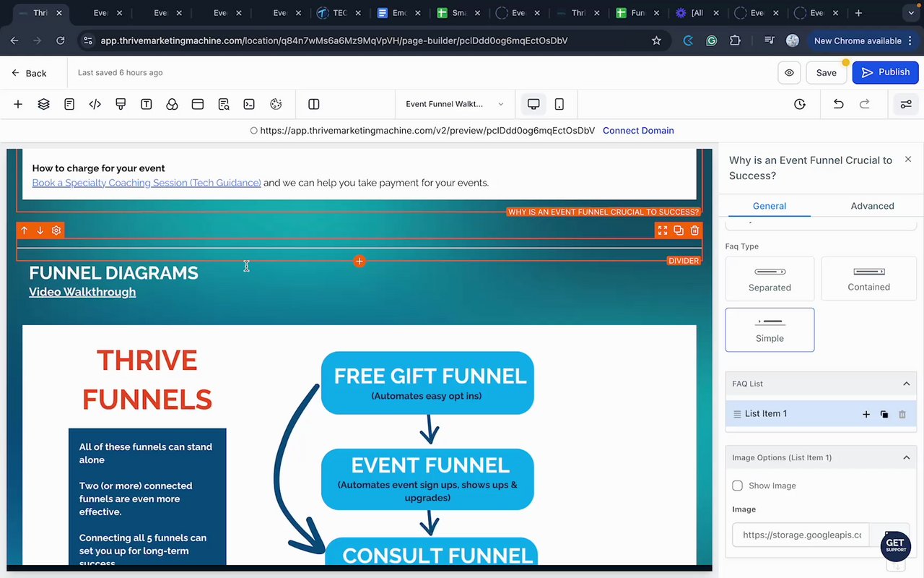Open the media control icon in Chrome toolbar
Screen dimensions: 924x578
(x=769, y=40)
